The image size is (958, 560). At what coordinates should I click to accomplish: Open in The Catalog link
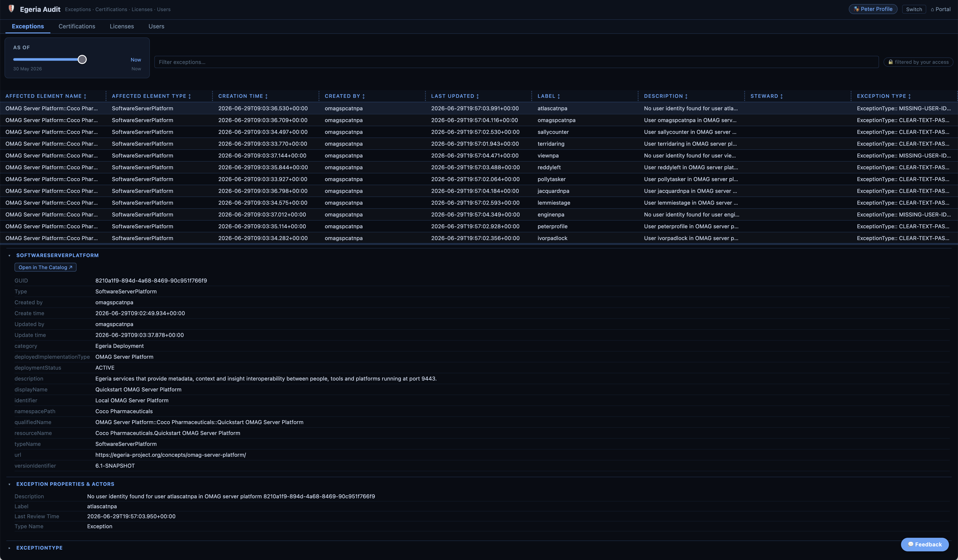pos(45,267)
